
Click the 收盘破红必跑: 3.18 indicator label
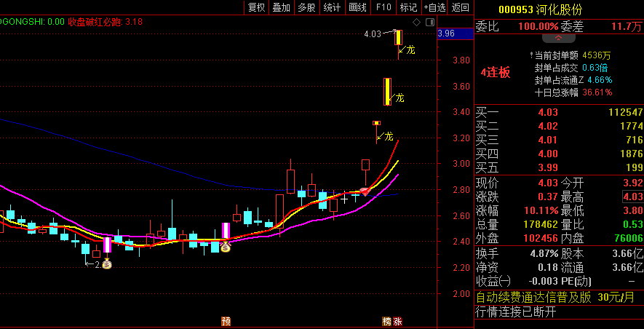[x=105, y=22]
